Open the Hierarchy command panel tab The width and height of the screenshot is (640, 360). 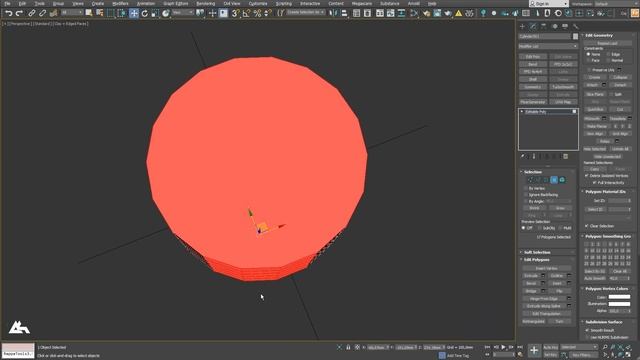coord(543,26)
